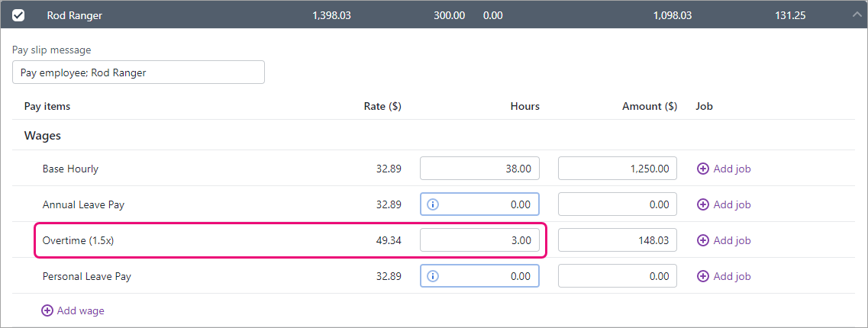Click the Personal Leave Pay amount field

pos(617,276)
